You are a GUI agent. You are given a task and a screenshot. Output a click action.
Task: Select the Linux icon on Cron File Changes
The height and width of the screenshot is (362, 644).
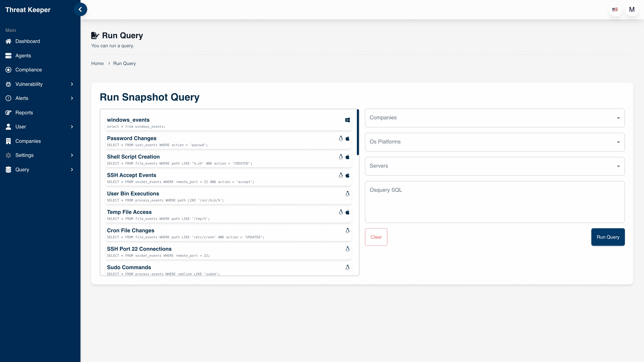[347, 230]
